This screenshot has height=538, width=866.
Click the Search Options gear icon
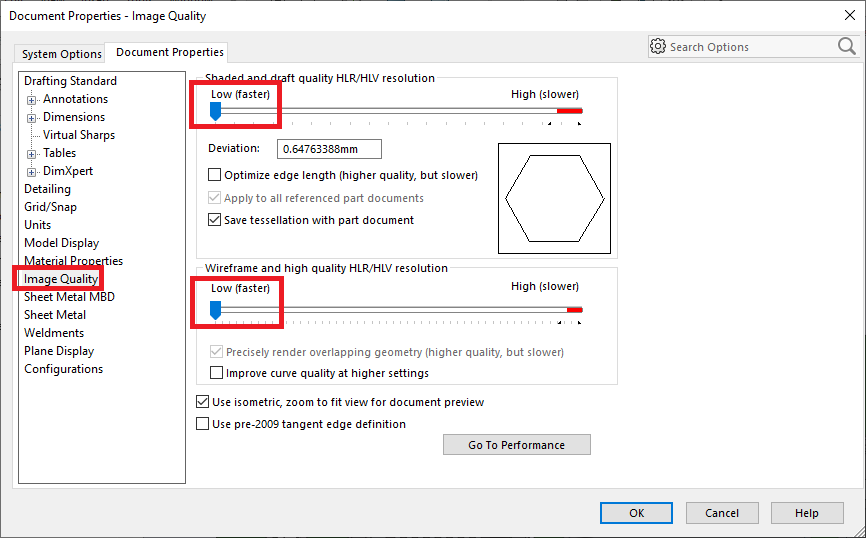657,47
